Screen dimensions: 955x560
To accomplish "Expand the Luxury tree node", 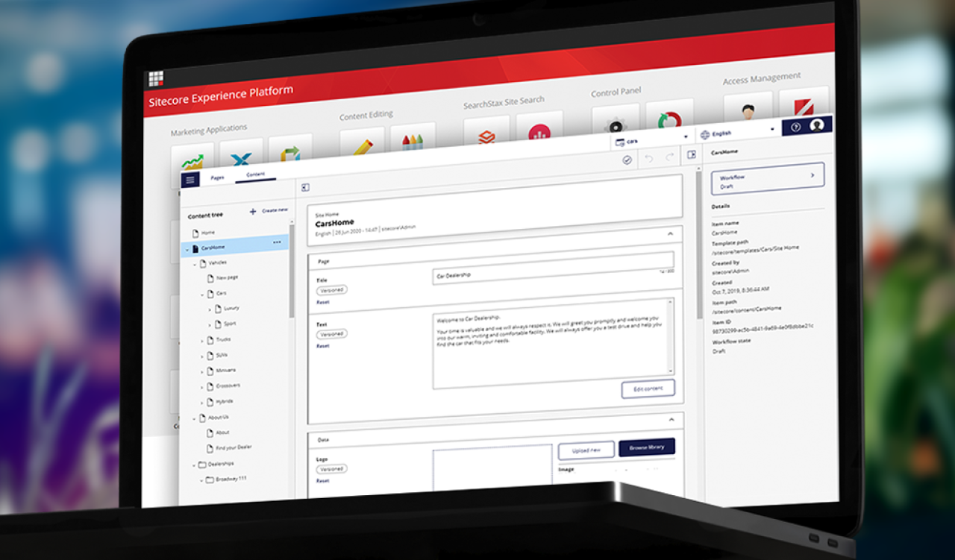I will (x=210, y=309).
